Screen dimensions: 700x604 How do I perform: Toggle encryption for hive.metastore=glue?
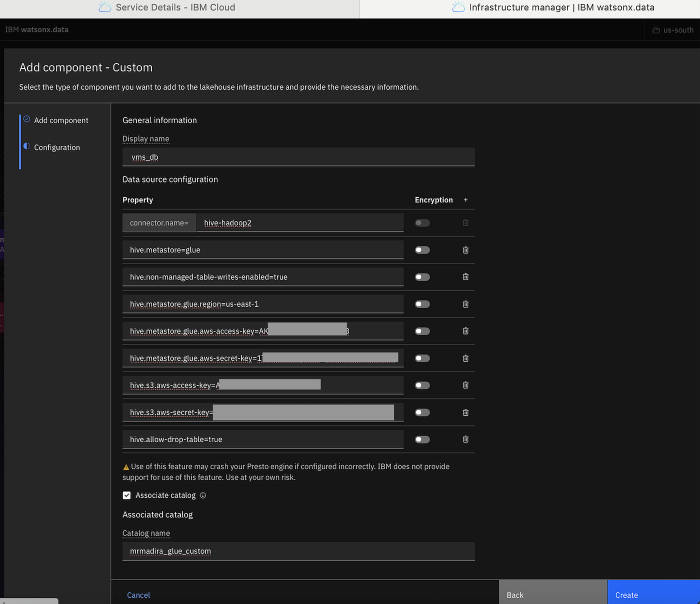(422, 250)
